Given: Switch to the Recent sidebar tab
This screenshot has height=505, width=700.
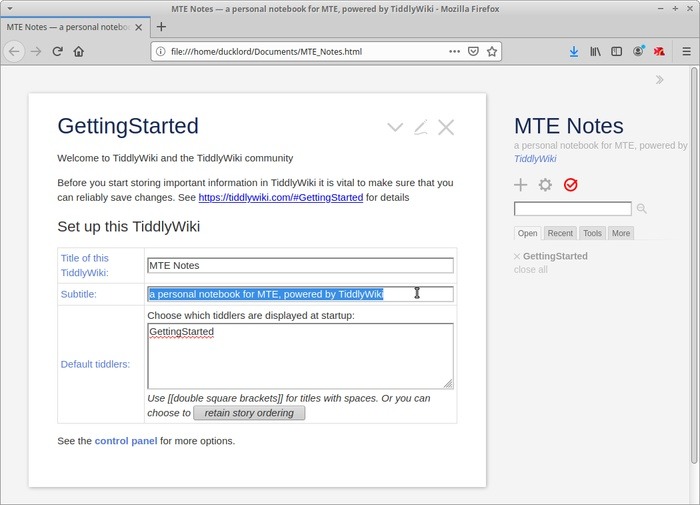Looking at the screenshot, I should pos(560,233).
